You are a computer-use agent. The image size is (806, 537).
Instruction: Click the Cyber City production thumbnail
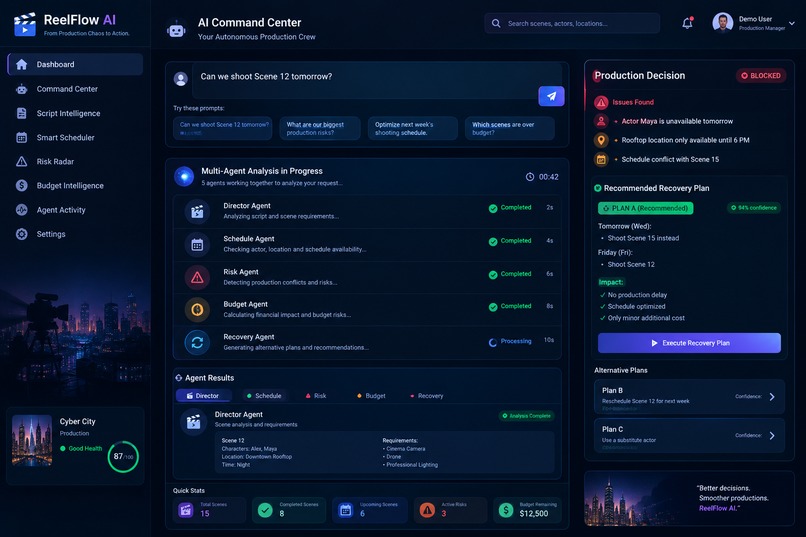(32, 440)
